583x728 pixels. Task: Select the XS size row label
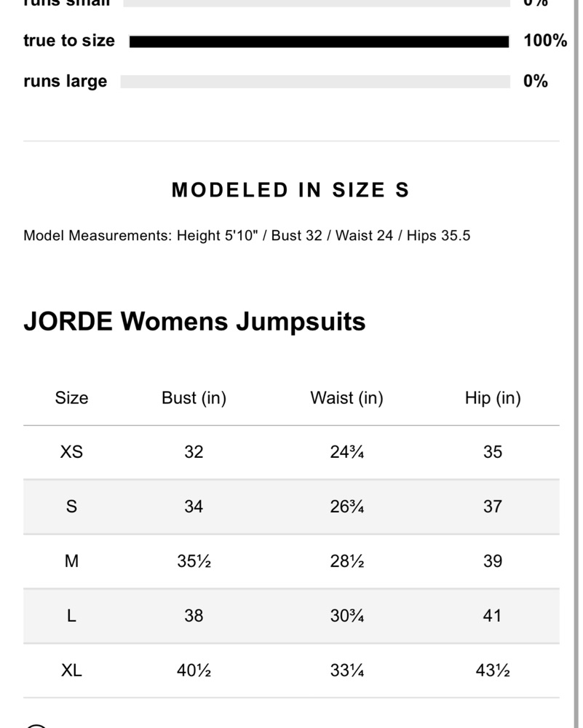pos(71,452)
